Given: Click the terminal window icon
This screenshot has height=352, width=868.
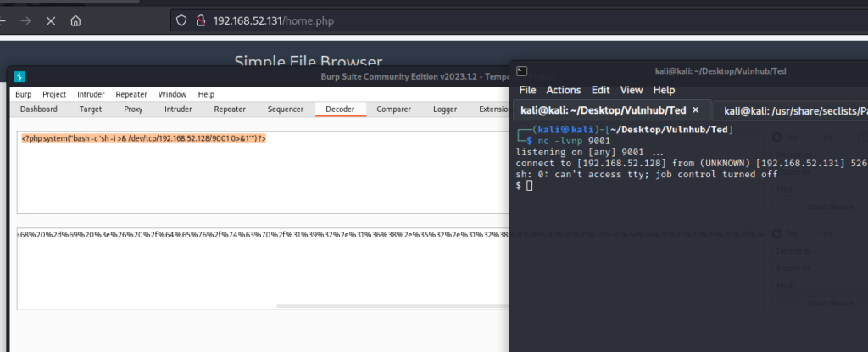Looking at the screenshot, I should [x=521, y=71].
